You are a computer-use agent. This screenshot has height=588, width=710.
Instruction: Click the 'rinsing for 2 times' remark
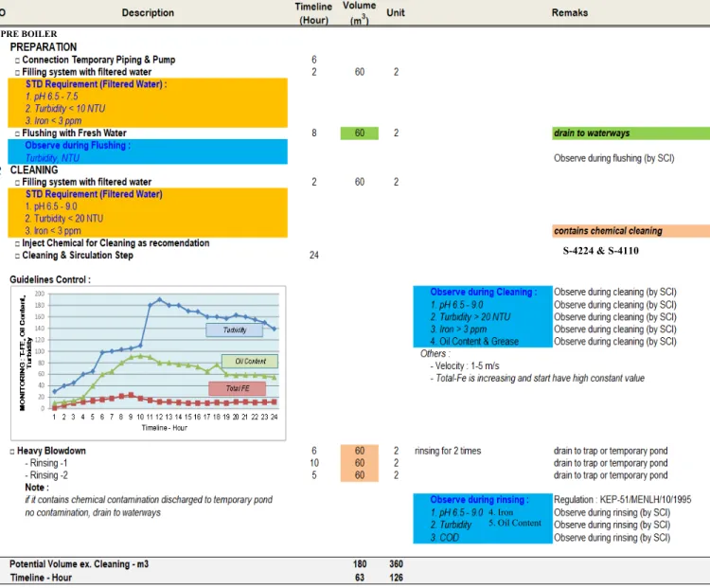pos(448,452)
